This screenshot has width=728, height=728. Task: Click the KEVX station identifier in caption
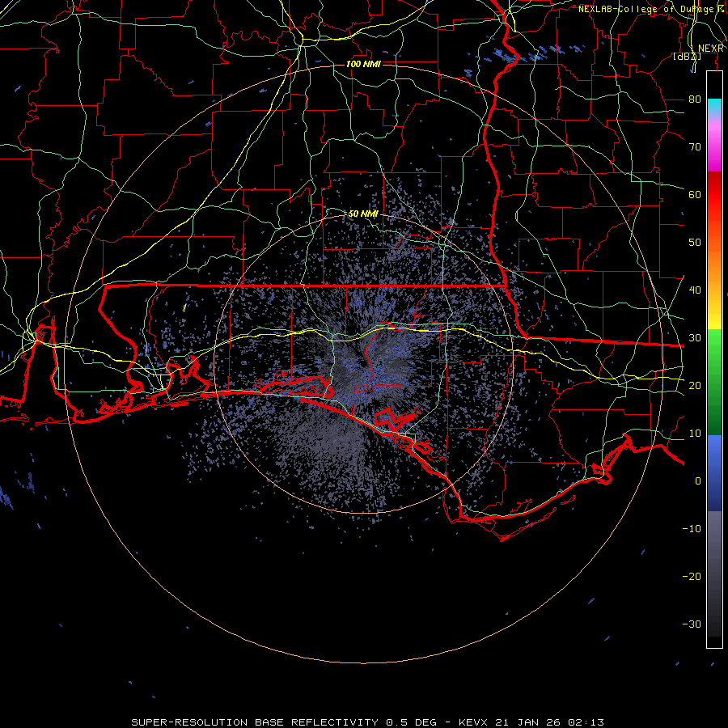pyautogui.click(x=474, y=722)
